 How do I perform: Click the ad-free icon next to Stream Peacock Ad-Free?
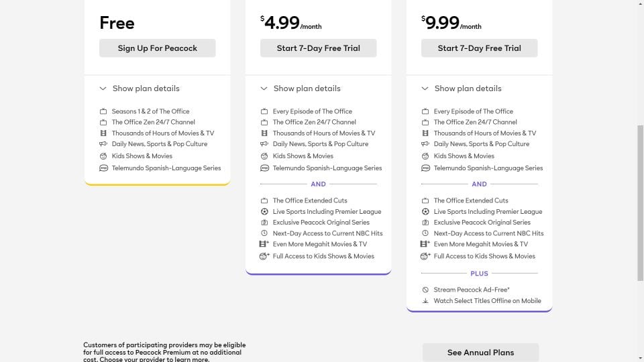(425, 290)
